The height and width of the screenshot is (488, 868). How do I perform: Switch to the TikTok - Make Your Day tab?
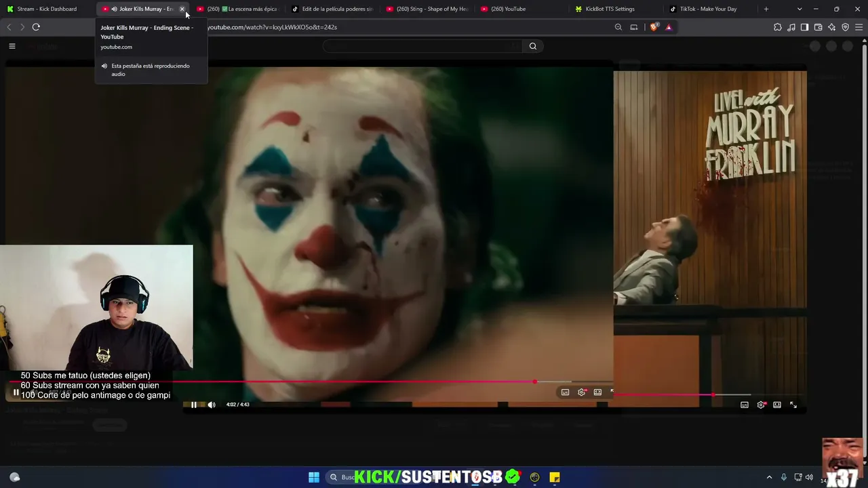point(711,9)
